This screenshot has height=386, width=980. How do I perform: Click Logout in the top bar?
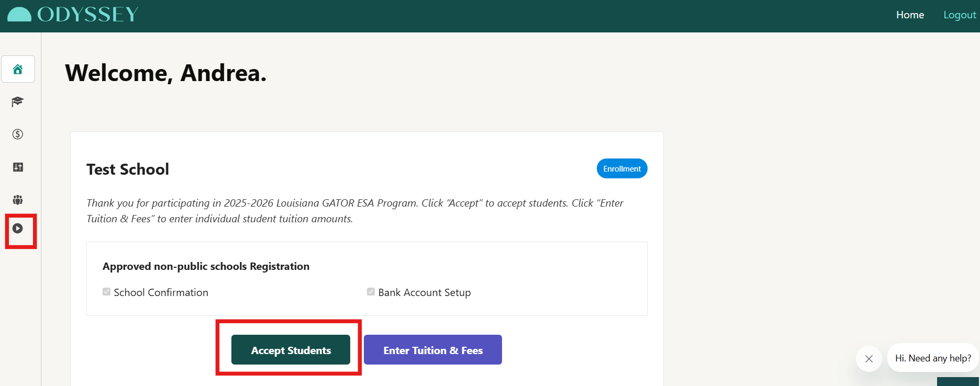960,15
